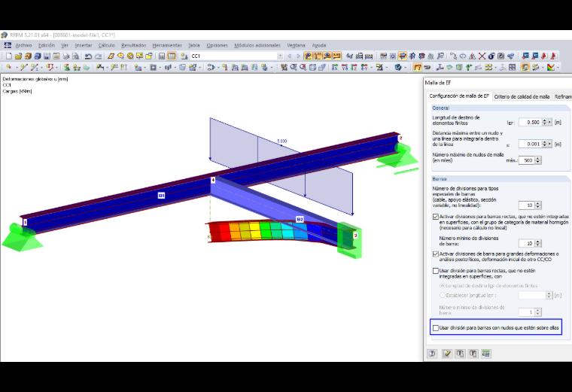Image resolution: width=572 pixels, height=392 pixels.
Task: Open the Módulos adicionales menu
Action: click(x=257, y=45)
